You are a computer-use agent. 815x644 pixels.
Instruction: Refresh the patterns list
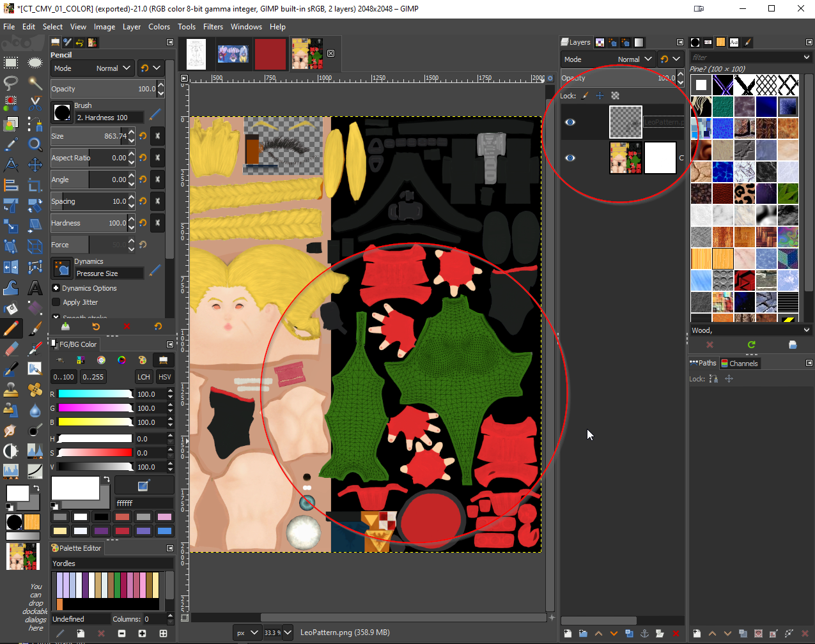click(x=751, y=345)
